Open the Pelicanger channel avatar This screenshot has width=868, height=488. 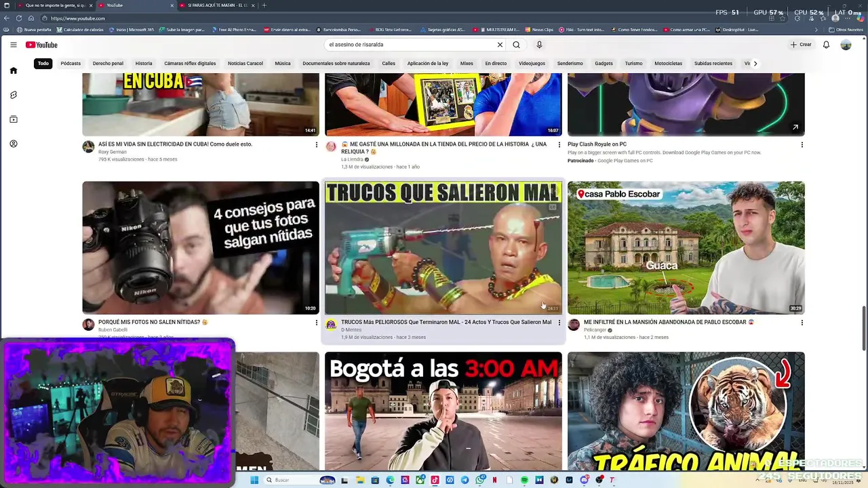click(x=574, y=325)
